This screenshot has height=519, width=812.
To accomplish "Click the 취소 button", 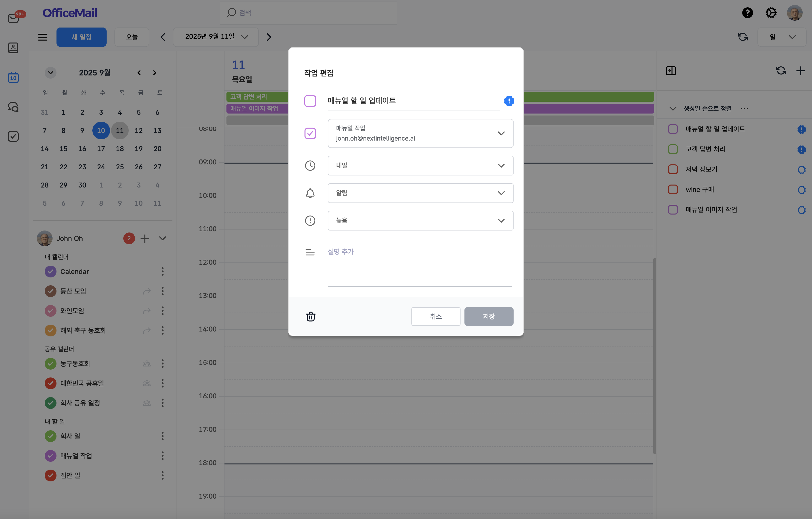I will (435, 317).
